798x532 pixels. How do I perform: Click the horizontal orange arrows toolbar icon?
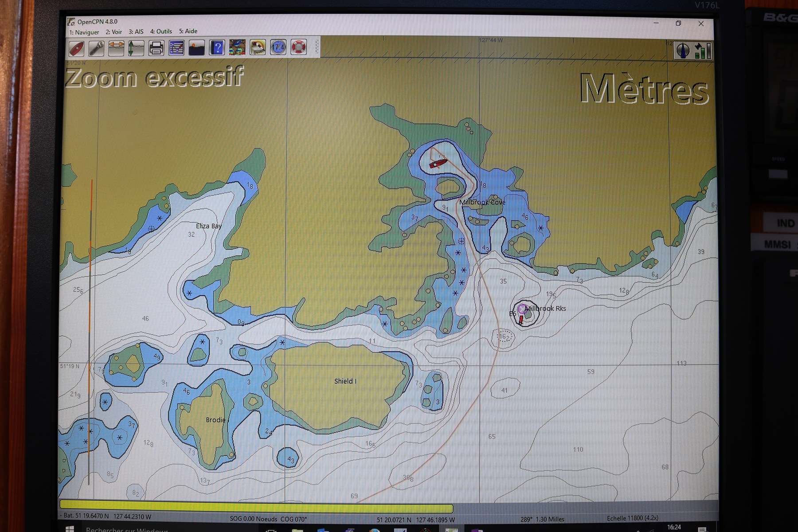[x=116, y=48]
